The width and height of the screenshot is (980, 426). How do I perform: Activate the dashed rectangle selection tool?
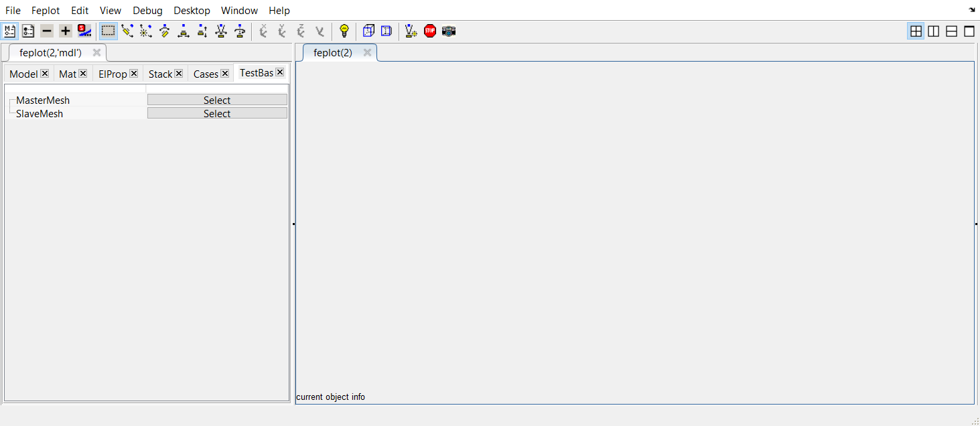point(108,31)
